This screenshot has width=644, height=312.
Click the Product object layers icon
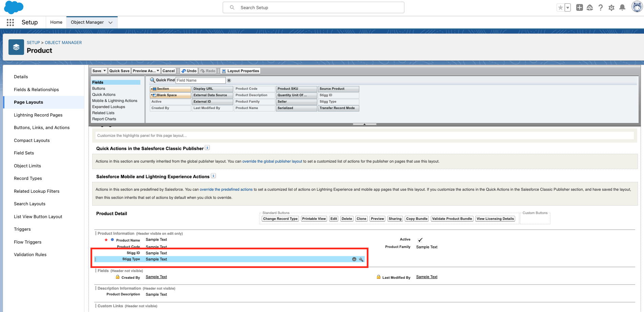click(16, 47)
